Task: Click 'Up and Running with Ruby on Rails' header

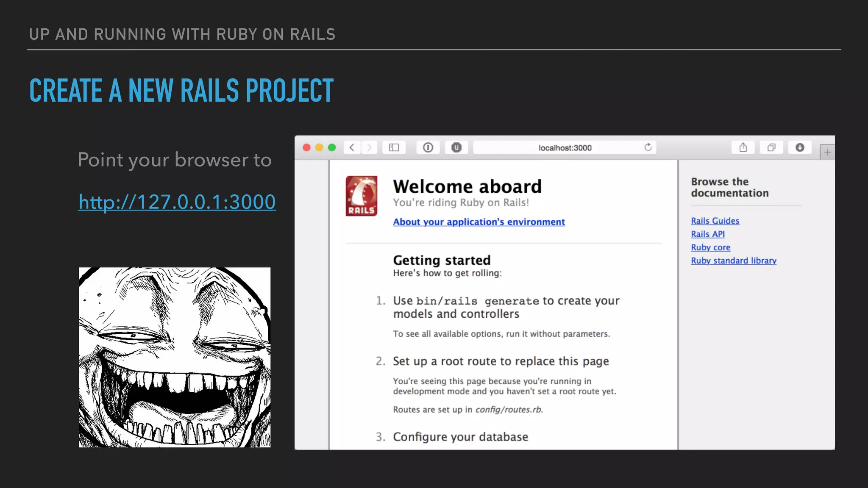Action: click(x=182, y=34)
